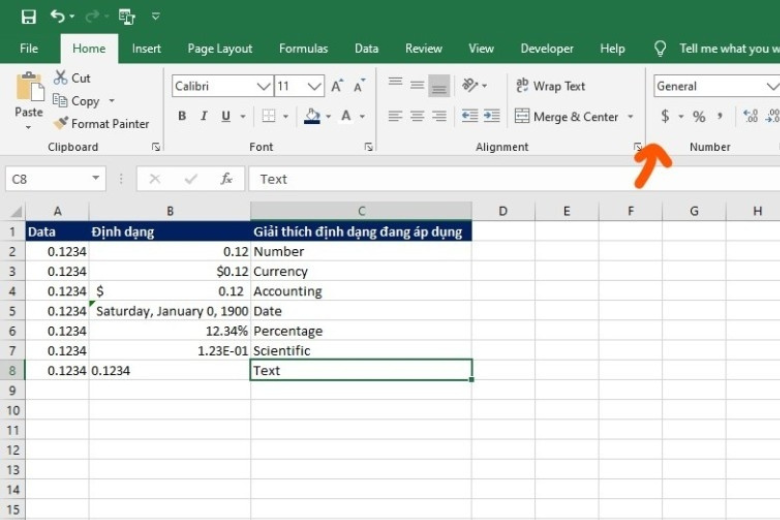The height and width of the screenshot is (520, 780).
Task: Switch to the View tab
Action: [x=481, y=49]
